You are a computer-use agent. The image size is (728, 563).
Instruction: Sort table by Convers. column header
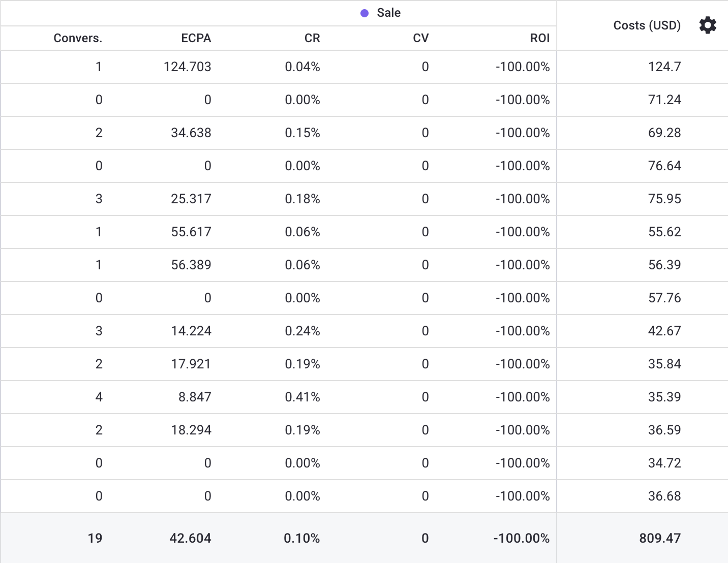[x=78, y=39]
